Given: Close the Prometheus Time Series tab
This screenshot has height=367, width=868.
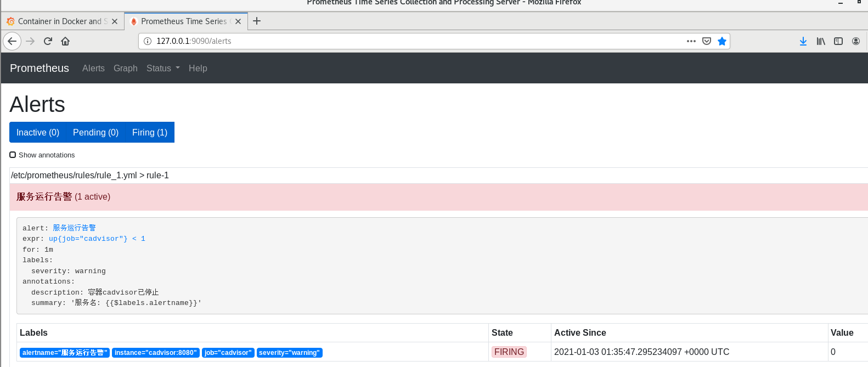Looking at the screenshot, I should pos(238,21).
